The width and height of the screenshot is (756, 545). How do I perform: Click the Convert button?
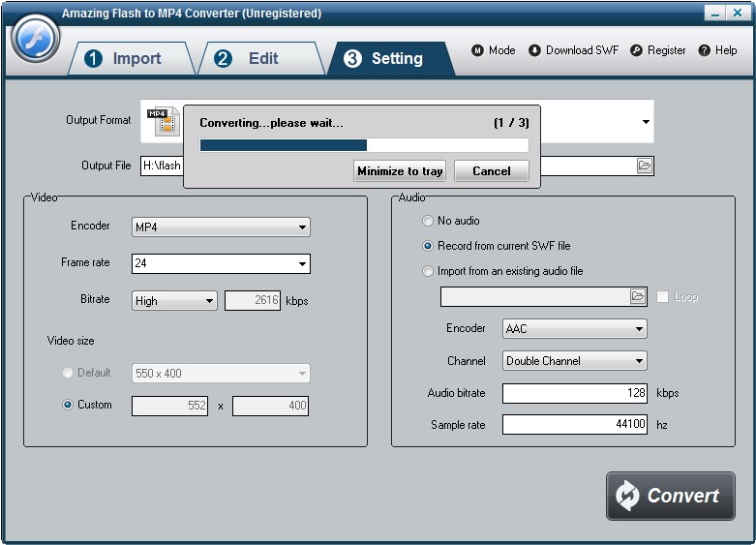(671, 496)
